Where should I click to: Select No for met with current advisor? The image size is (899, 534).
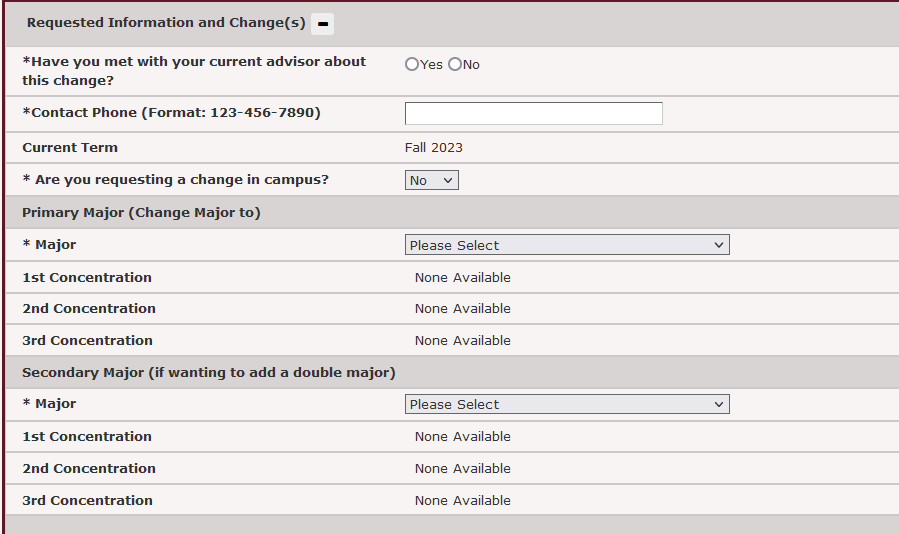455,64
